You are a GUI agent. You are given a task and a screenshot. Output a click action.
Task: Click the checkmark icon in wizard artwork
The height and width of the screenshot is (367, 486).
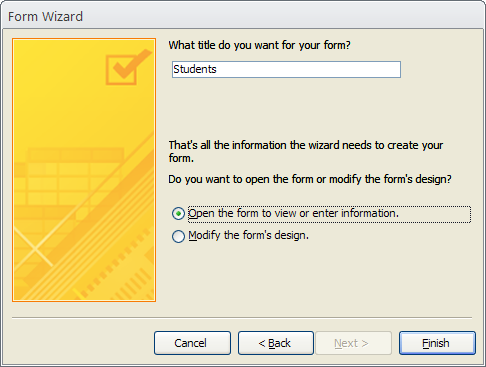point(127,67)
